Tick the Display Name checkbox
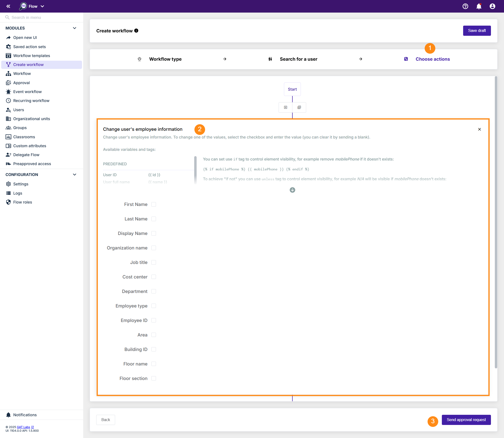The width and height of the screenshot is (504, 438). tap(154, 234)
